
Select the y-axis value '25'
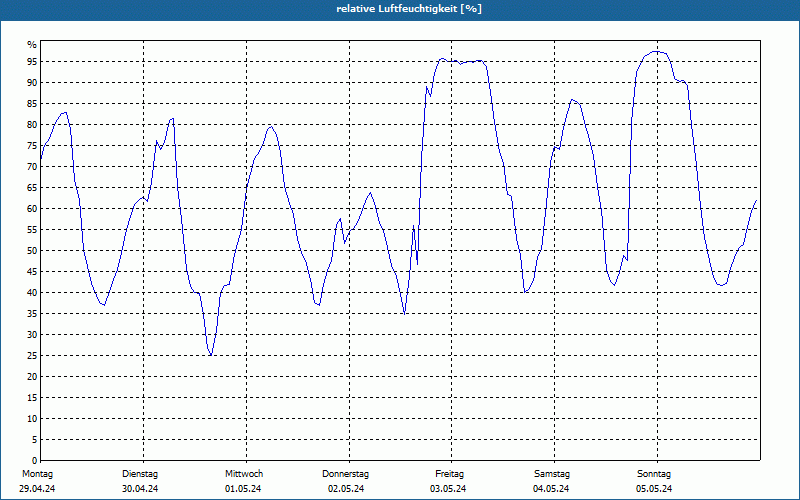tap(32, 356)
